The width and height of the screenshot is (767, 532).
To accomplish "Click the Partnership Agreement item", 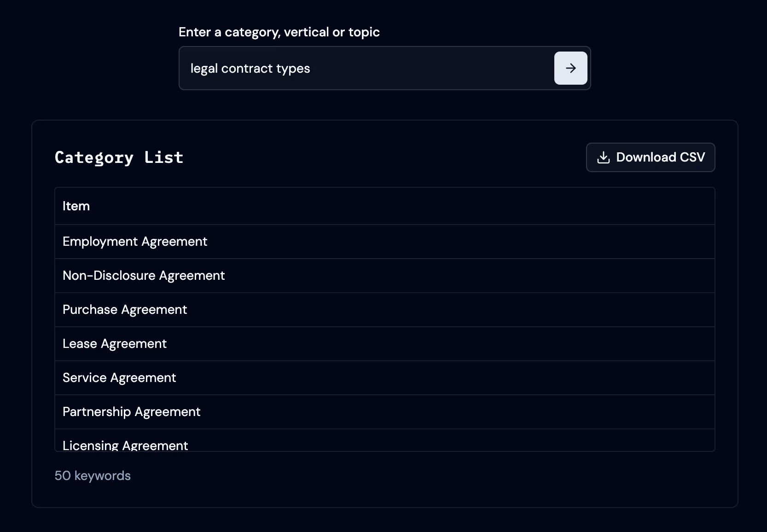I will [x=131, y=412].
